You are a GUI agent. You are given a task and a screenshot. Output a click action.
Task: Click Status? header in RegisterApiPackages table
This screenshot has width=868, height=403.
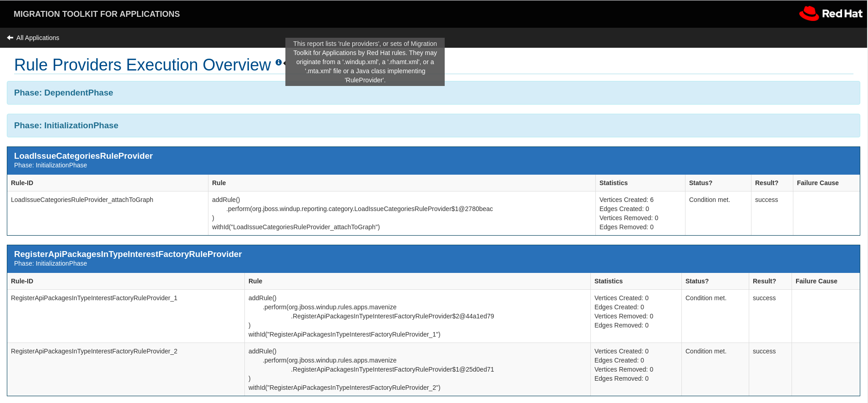point(697,281)
